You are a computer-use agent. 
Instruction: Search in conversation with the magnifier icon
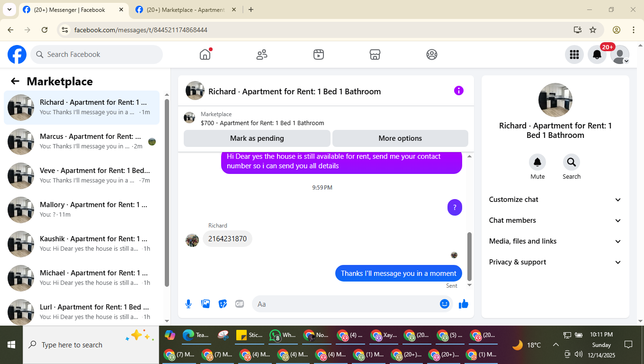pyautogui.click(x=572, y=162)
